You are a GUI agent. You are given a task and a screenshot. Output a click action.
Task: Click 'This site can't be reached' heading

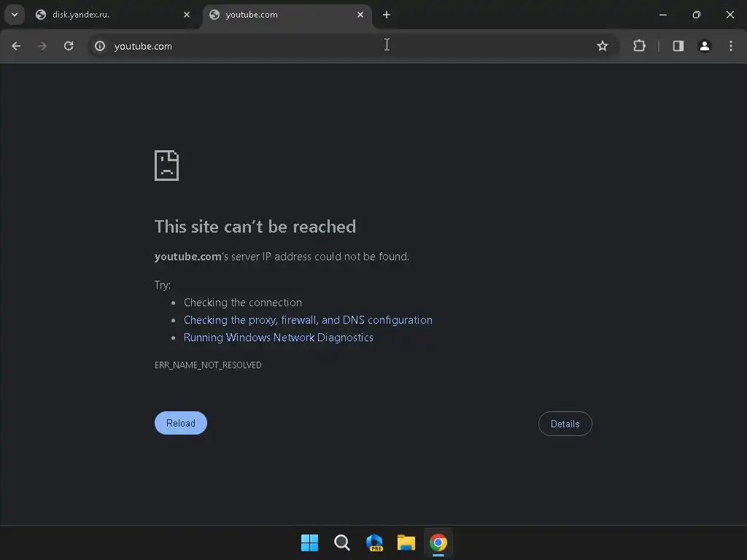(x=255, y=227)
